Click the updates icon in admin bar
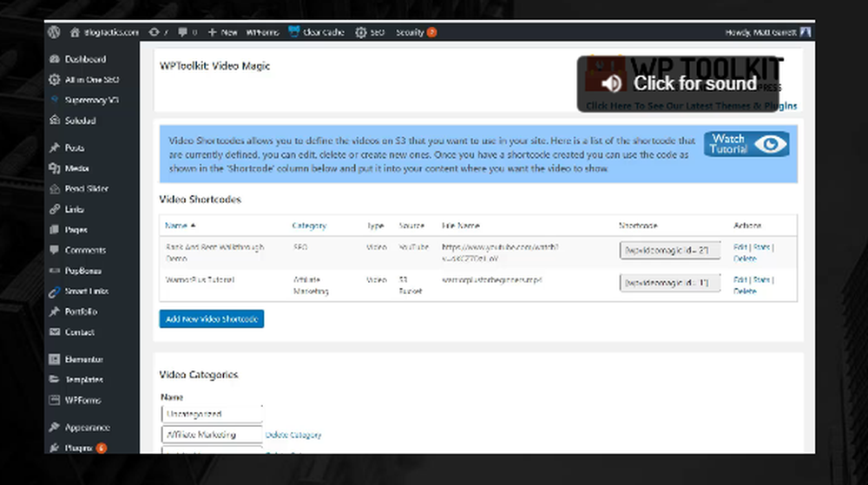The image size is (868, 485). click(x=154, y=33)
